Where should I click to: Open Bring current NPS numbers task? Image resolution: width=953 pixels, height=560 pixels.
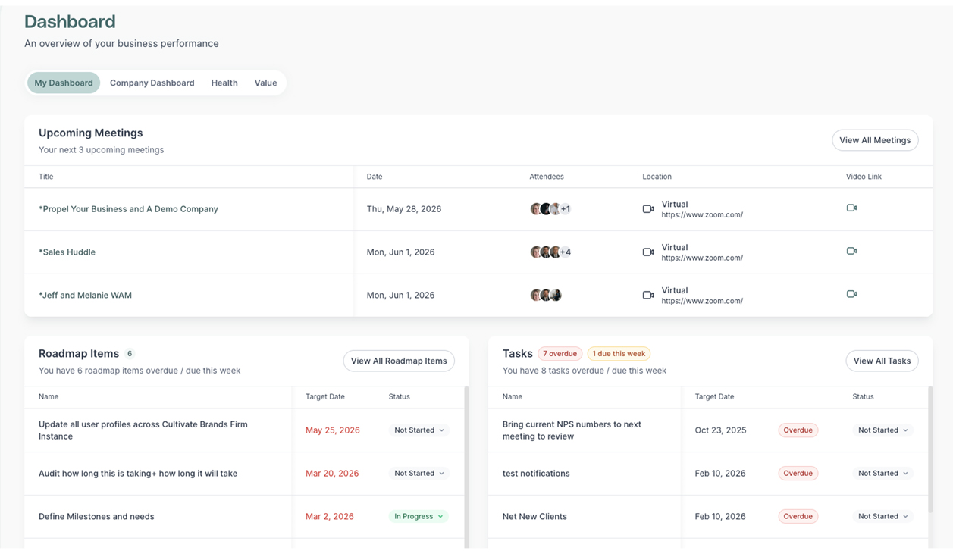(x=572, y=430)
